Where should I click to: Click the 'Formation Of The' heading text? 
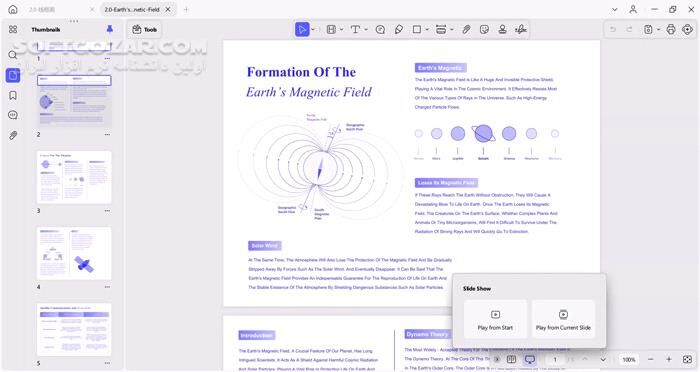[301, 72]
